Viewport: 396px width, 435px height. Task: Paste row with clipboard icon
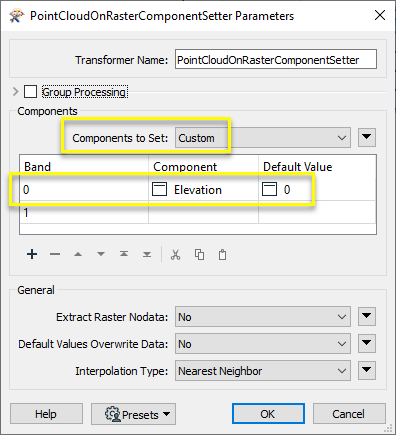click(x=222, y=255)
